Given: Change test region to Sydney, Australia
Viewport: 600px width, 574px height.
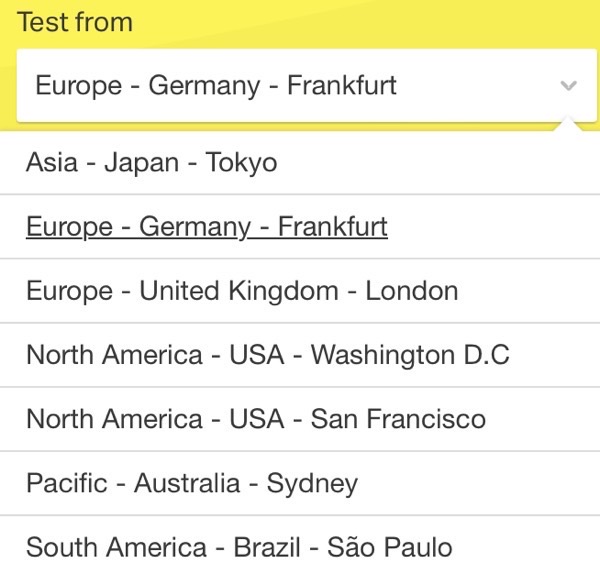Looking at the screenshot, I should click(x=192, y=484).
